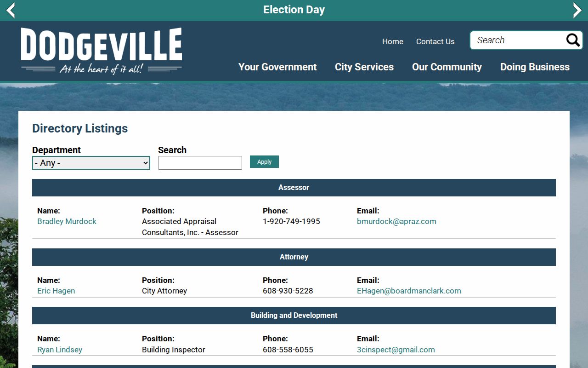The image size is (588, 368).
Task: Open the Our Community menu
Action: coord(447,67)
